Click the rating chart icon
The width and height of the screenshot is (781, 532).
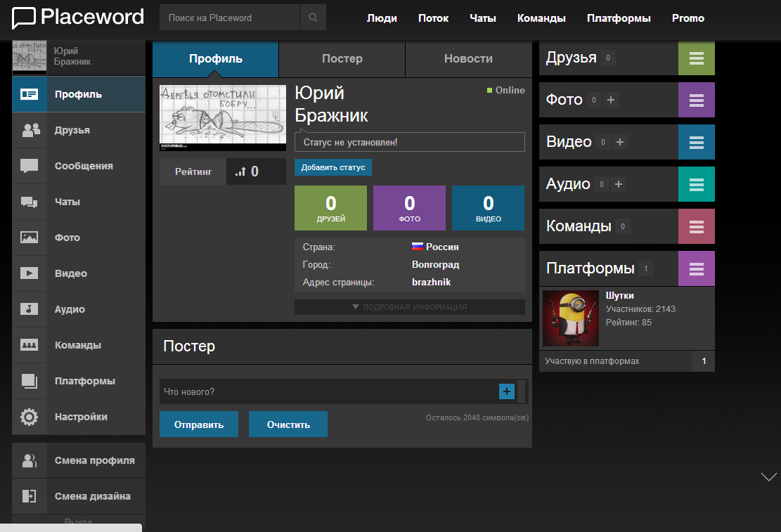[x=240, y=172]
